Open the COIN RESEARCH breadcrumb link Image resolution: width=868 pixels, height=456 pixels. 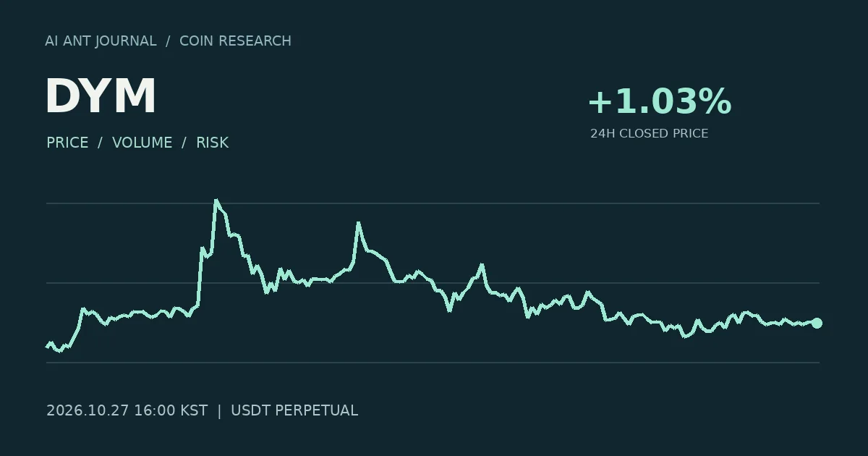(x=235, y=41)
